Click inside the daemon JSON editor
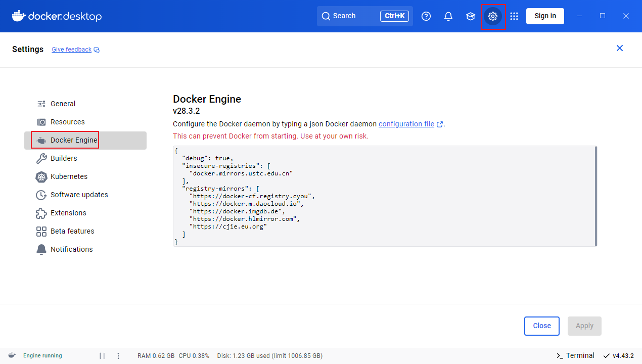The image size is (642, 364). tap(384, 196)
